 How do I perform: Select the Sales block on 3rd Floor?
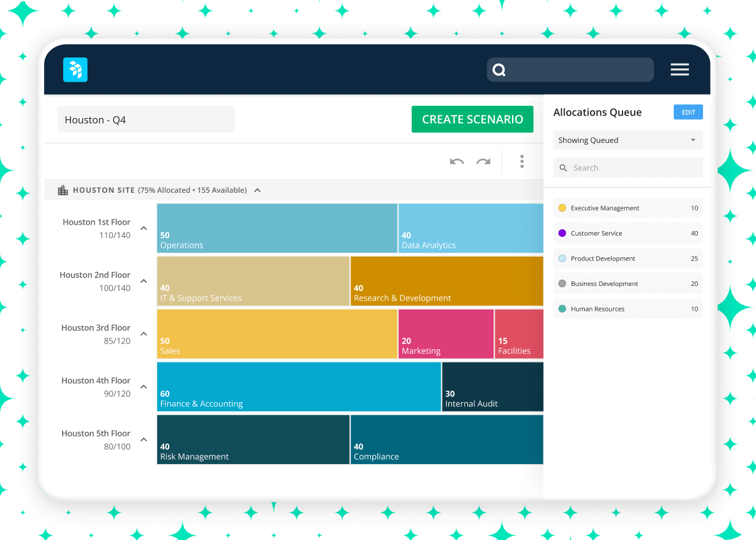point(276,334)
